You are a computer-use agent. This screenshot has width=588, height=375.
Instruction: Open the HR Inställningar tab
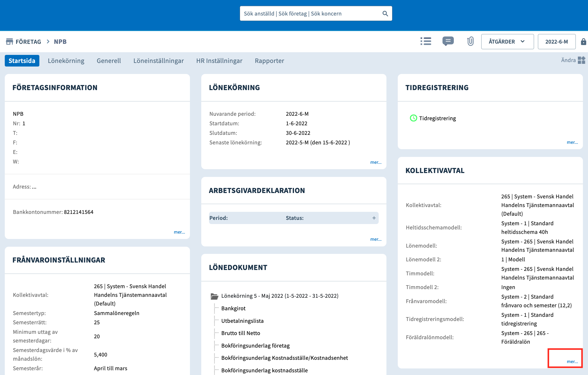219,61
